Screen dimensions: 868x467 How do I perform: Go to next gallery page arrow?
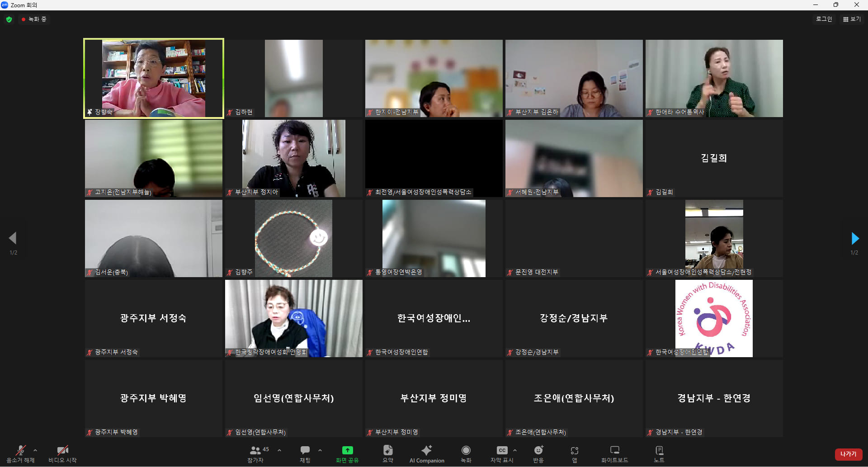[x=854, y=238]
